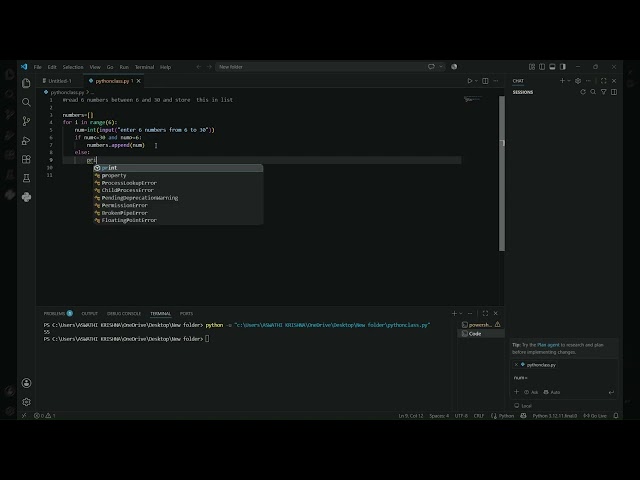The width and height of the screenshot is (640, 480).
Task: Remove pythonclass.py attachment from chat
Action: 516,364
